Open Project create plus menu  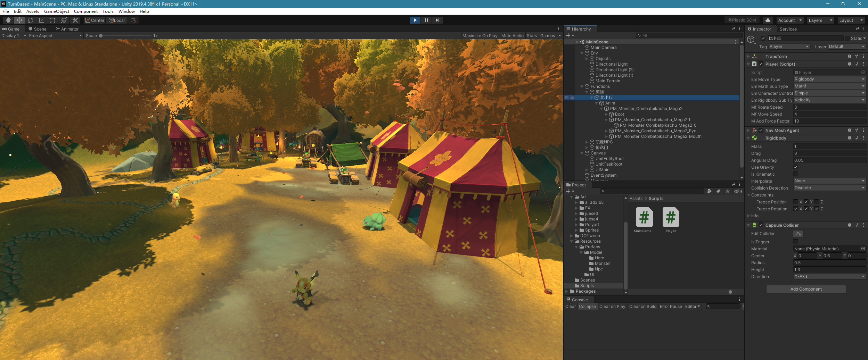click(570, 191)
